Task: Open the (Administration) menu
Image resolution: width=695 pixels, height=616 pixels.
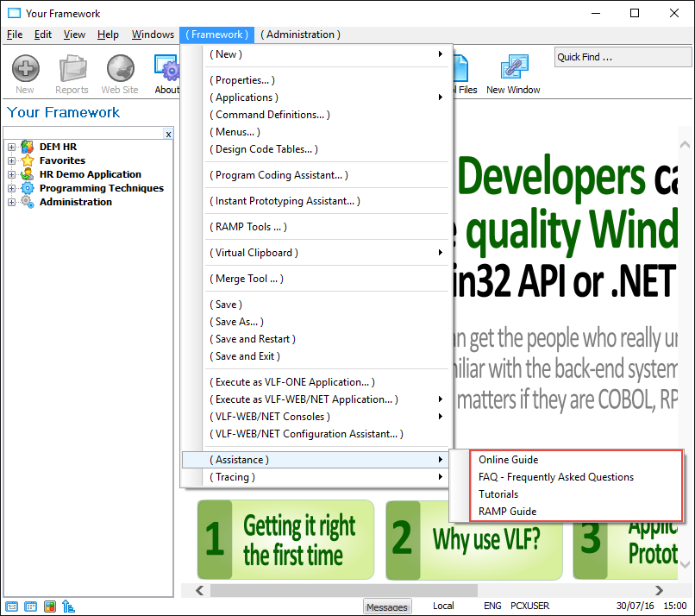Action: (x=300, y=35)
